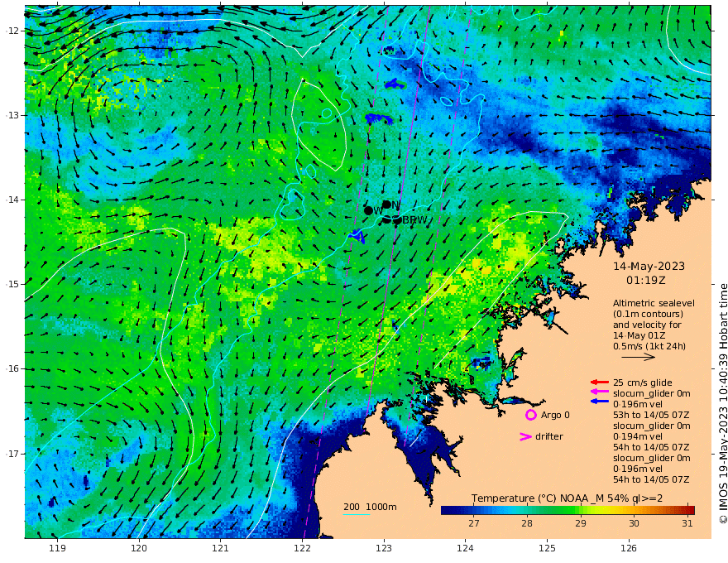The width and height of the screenshot is (728, 563).
Task: Click the time label 01:19Z
Action: [x=646, y=281]
